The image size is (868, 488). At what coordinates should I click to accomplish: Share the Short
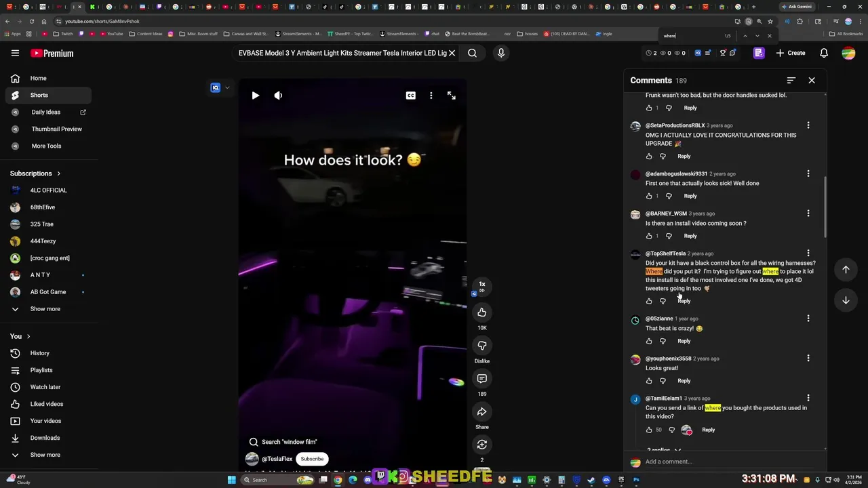click(481, 412)
